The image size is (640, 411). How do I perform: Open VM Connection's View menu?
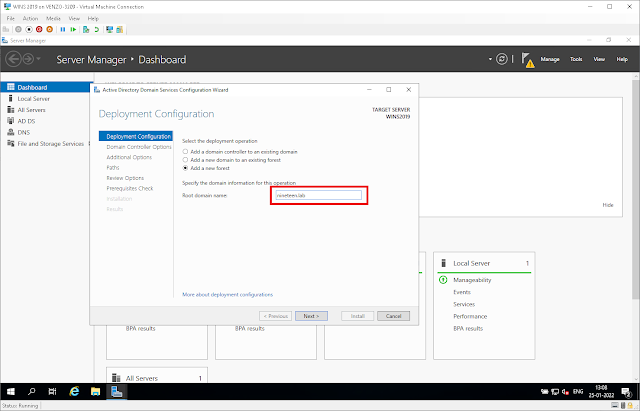(74, 18)
